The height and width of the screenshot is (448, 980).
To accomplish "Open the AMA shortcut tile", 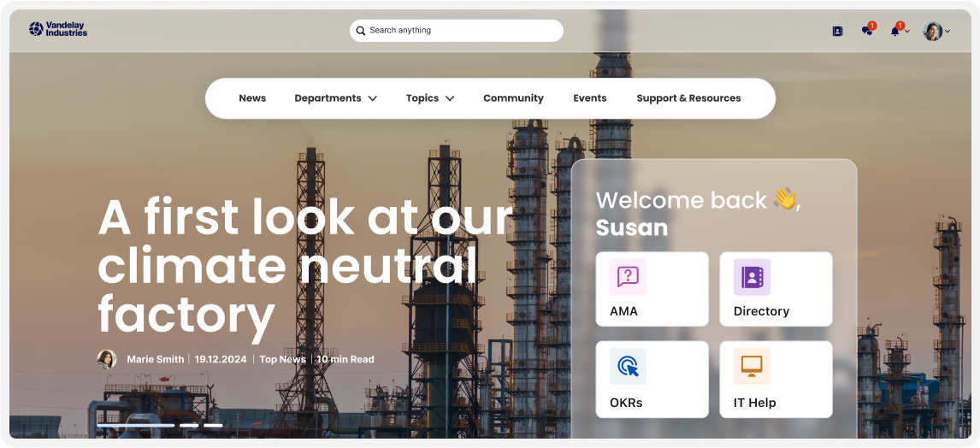I will point(652,289).
